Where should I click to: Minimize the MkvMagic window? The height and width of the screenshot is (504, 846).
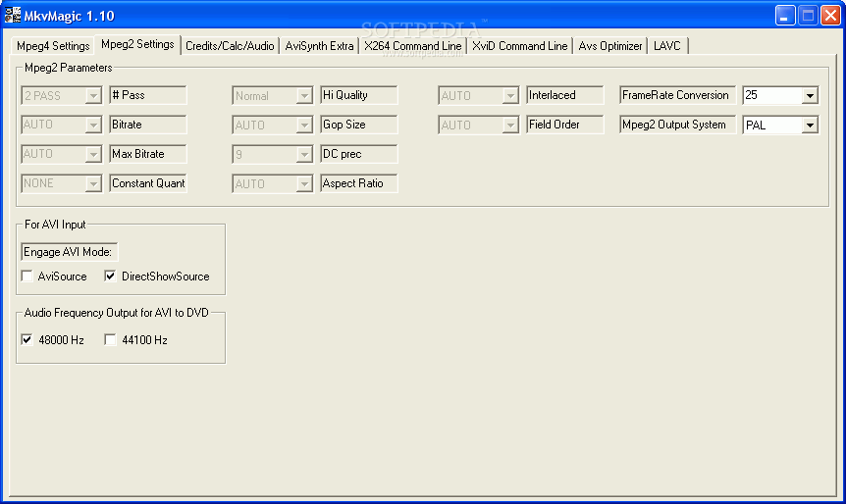tap(785, 15)
